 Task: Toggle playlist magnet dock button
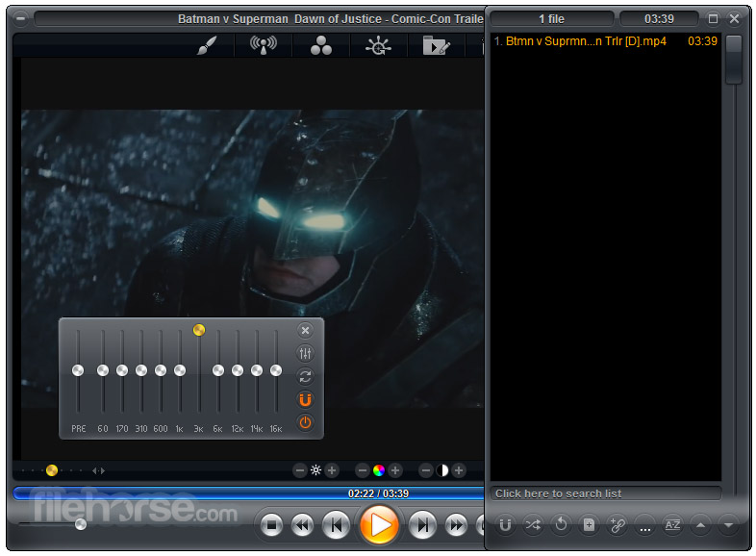(x=505, y=524)
